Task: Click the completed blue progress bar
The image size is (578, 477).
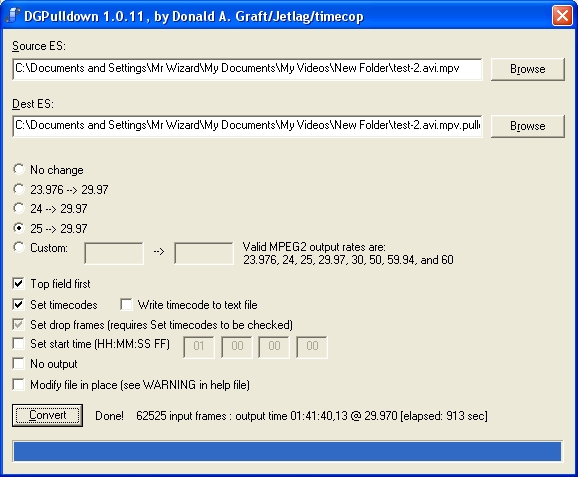Action: 287,451
